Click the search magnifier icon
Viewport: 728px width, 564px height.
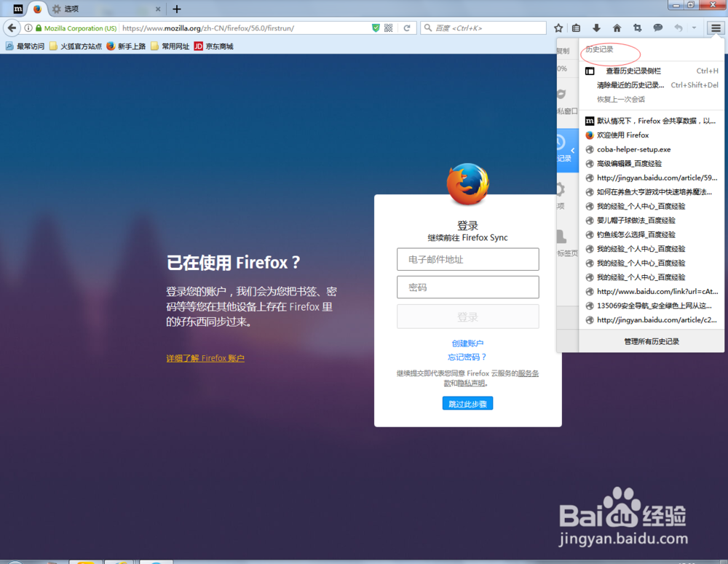pos(428,28)
